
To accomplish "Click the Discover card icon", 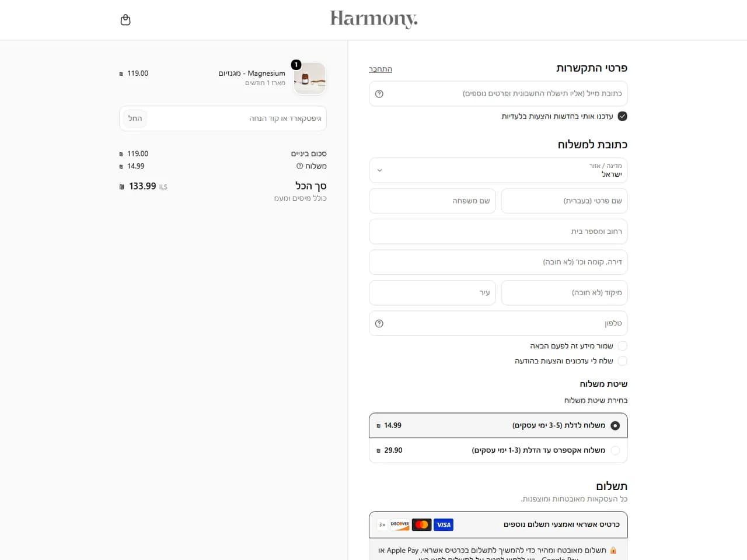I will [x=400, y=524].
